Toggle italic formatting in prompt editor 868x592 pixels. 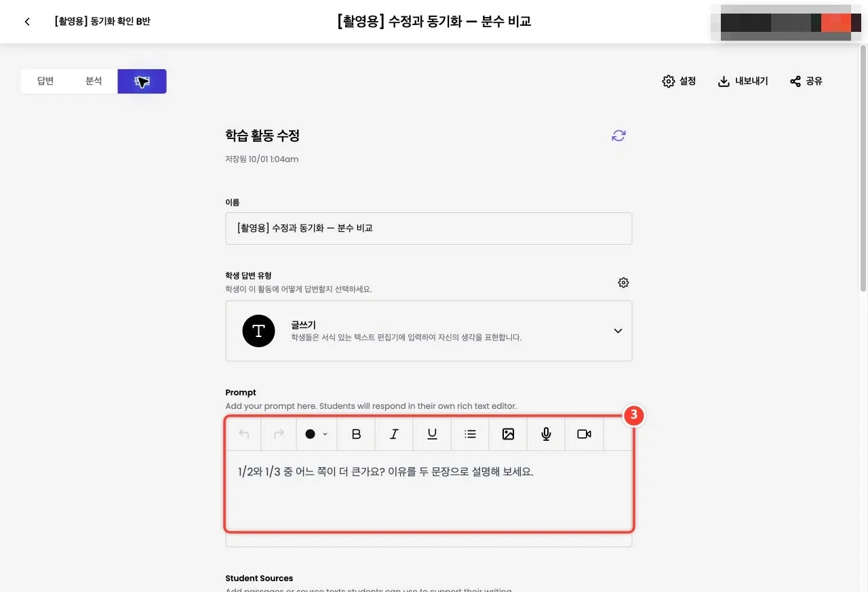394,434
